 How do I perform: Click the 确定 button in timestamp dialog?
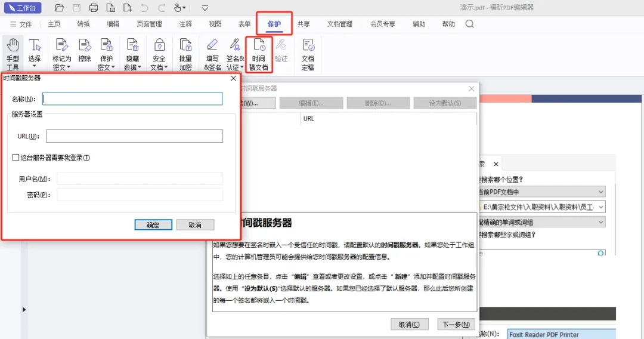[x=153, y=225]
